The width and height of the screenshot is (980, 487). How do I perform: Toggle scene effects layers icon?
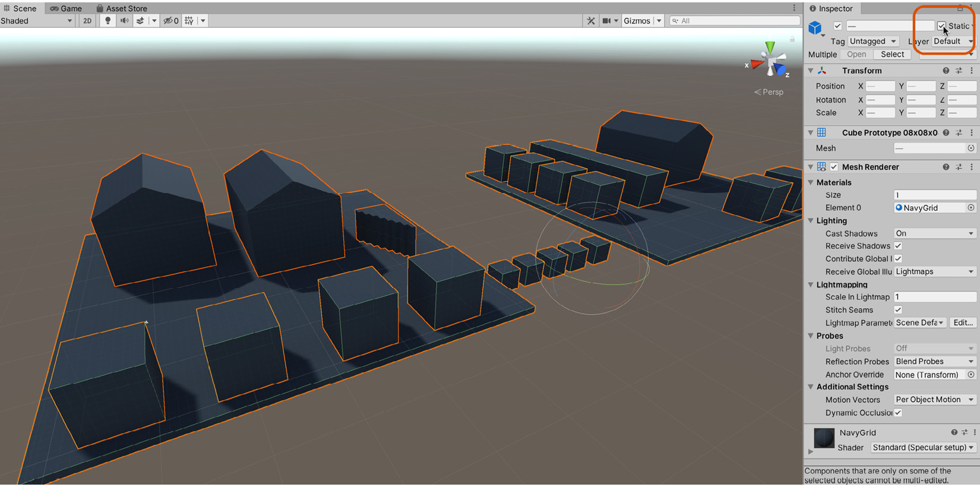coord(140,21)
